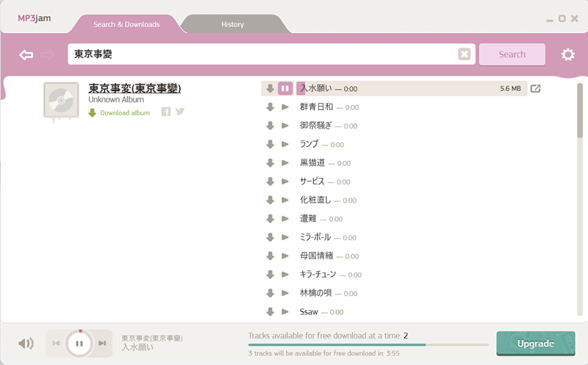The image size is (588, 365).
Task: Open the 東京事変(東京事變) artist title link
Action: [x=135, y=88]
